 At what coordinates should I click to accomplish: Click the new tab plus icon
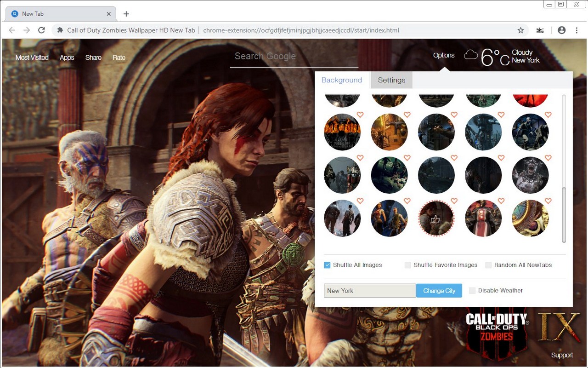(x=126, y=14)
